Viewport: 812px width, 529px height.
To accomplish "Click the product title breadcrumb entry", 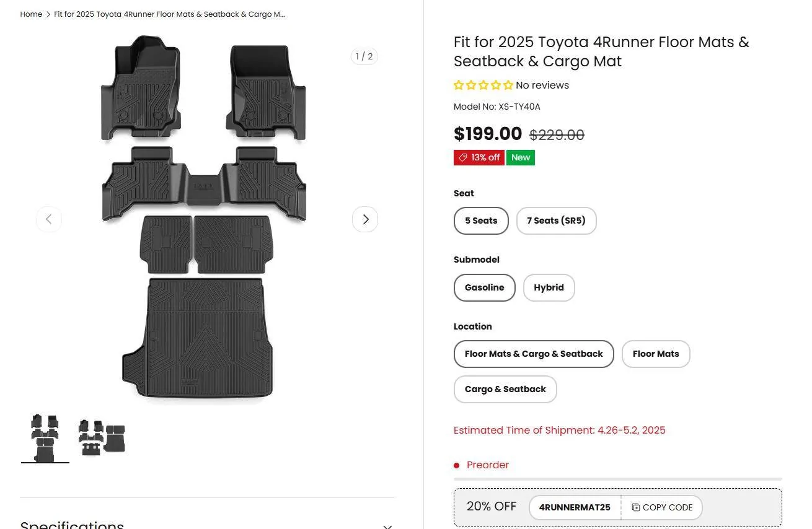I will (169, 14).
